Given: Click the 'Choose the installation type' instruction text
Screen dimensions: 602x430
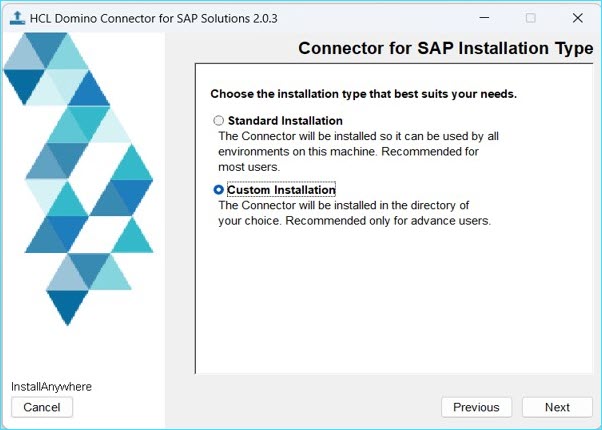Looking at the screenshot, I should coord(363,94).
